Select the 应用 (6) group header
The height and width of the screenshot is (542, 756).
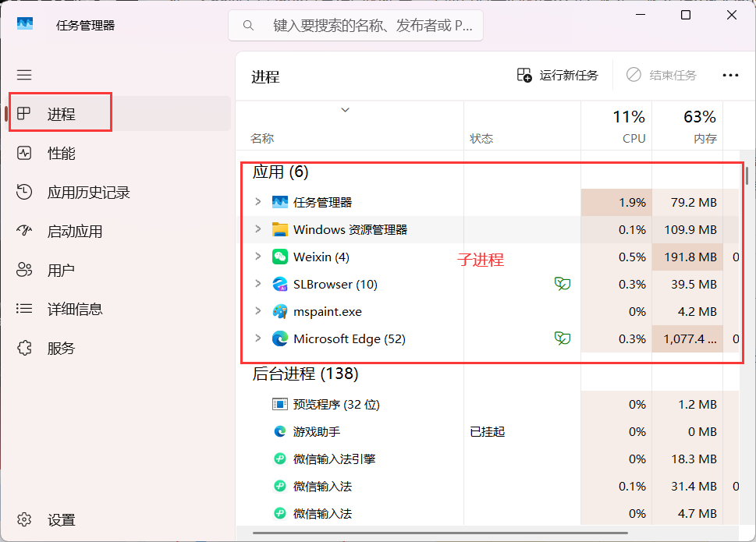click(280, 172)
